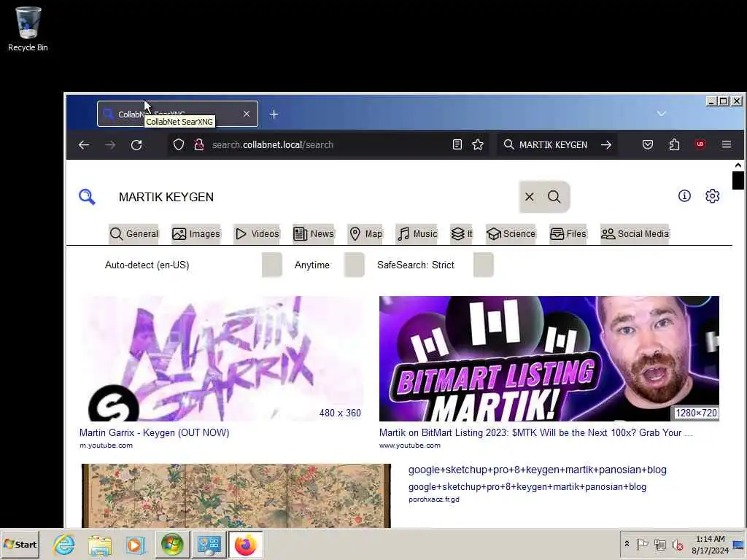Open the Windows Start menu

[20, 544]
